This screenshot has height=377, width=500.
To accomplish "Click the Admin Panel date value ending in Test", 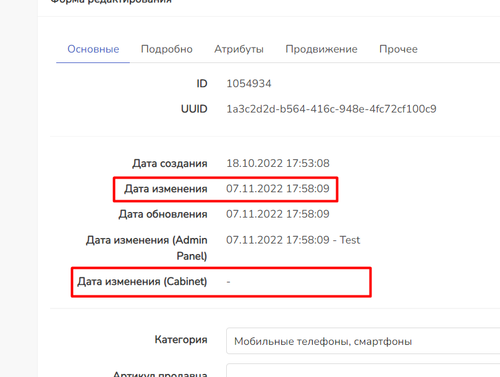I will pyautogui.click(x=293, y=240).
